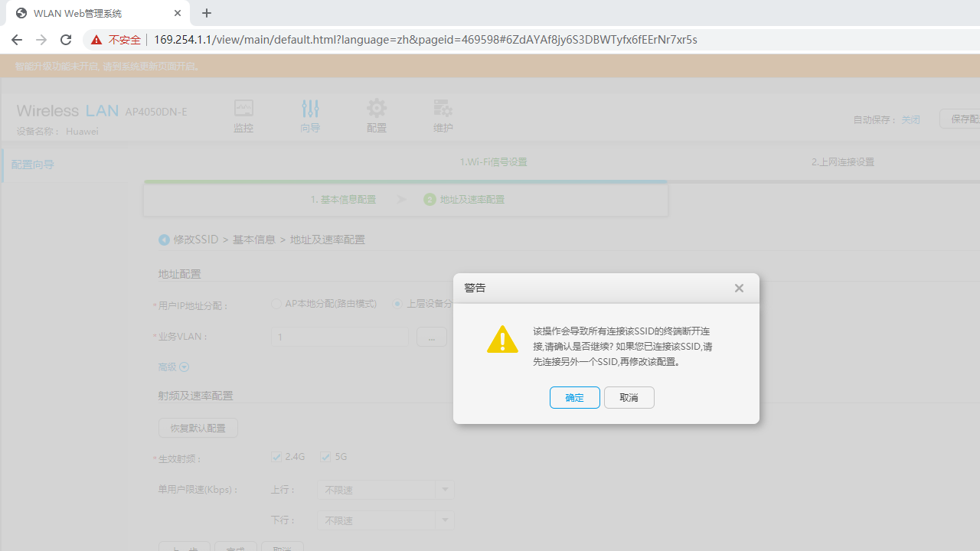Go back with browser back arrow
Image resolution: width=980 pixels, height=551 pixels.
tap(17, 40)
